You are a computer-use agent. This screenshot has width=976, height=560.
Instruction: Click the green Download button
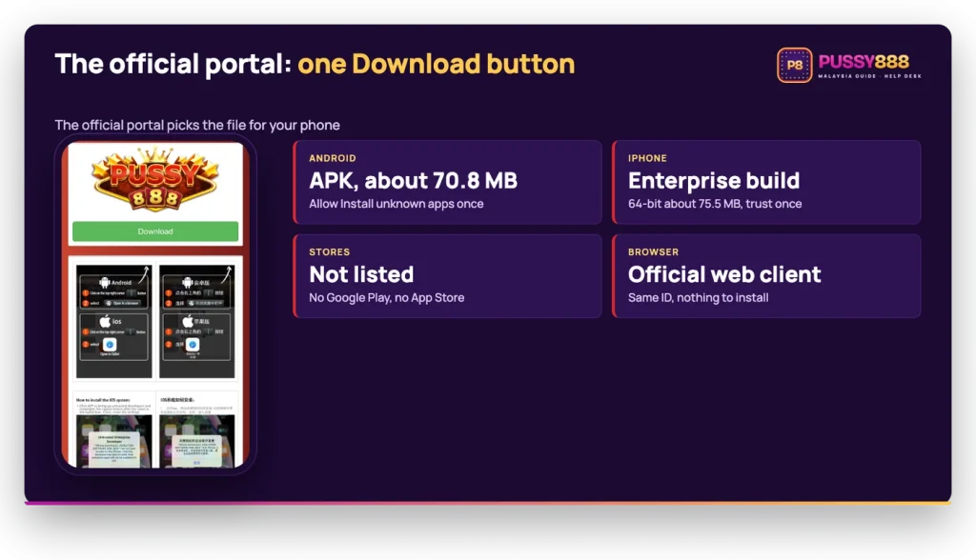(155, 230)
